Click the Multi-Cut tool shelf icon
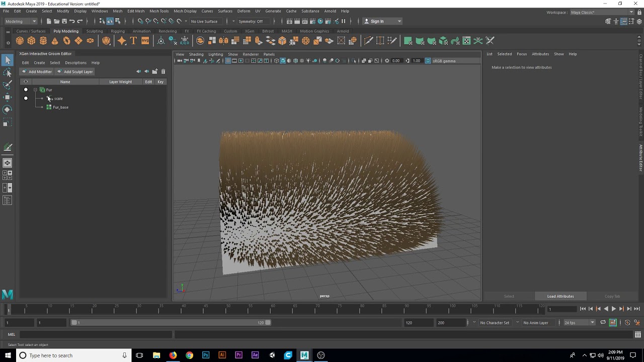 (x=368, y=41)
